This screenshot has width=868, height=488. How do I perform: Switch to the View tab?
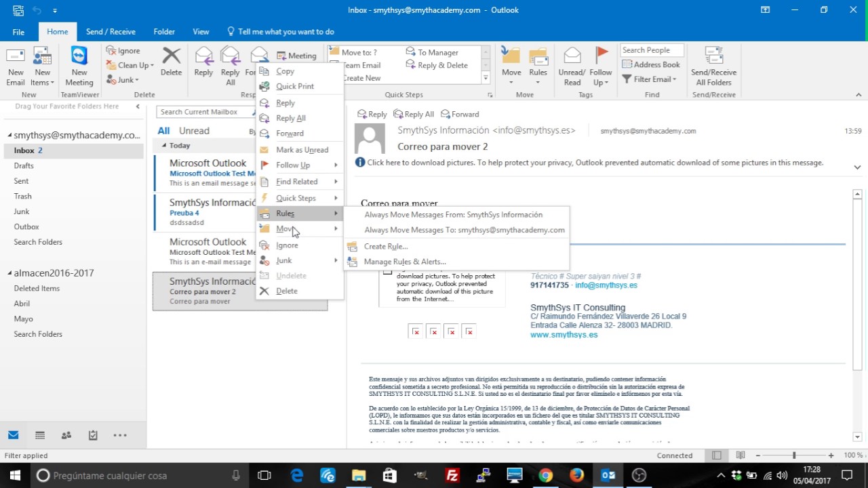pos(201,32)
